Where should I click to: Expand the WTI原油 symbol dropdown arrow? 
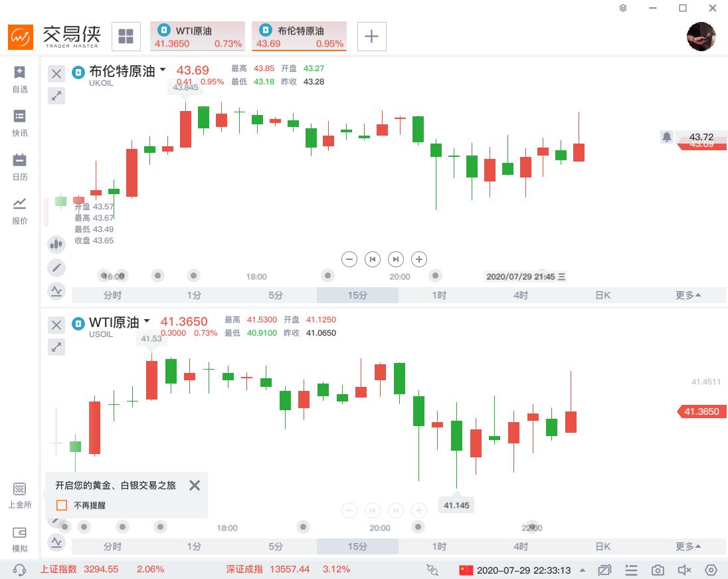pyautogui.click(x=147, y=321)
